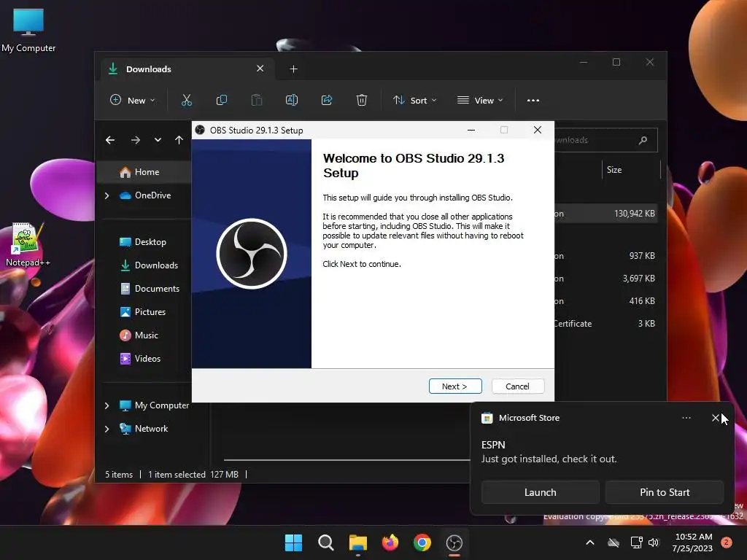Select OneDrive in Explorer sidebar

pyautogui.click(x=145, y=195)
